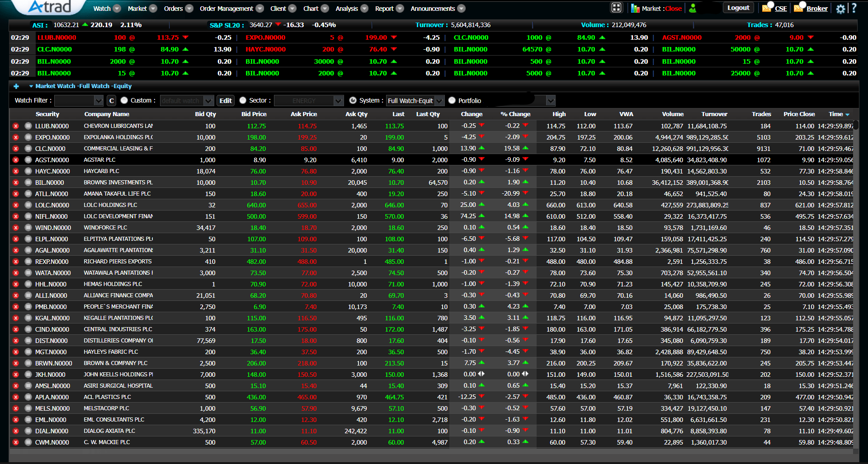Expand the Orders menu arrow
This screenshot has width=868, height=464.
[x=189, y=9]
